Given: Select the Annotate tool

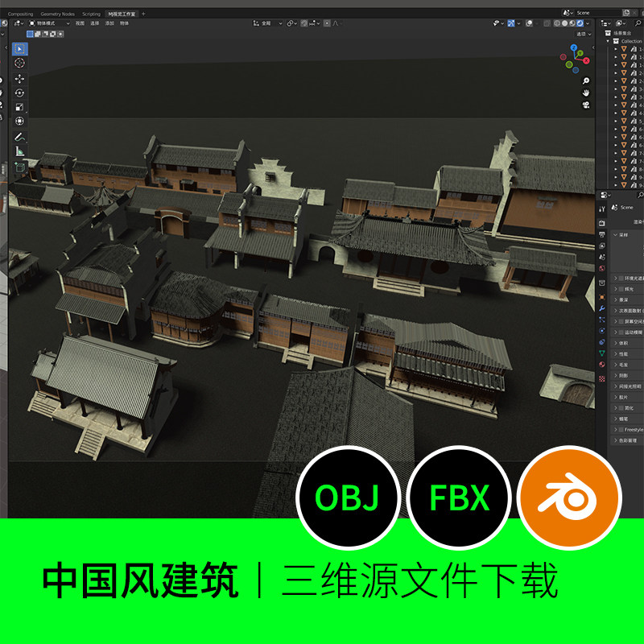Looking at the screenshot, I should [19, 137].
